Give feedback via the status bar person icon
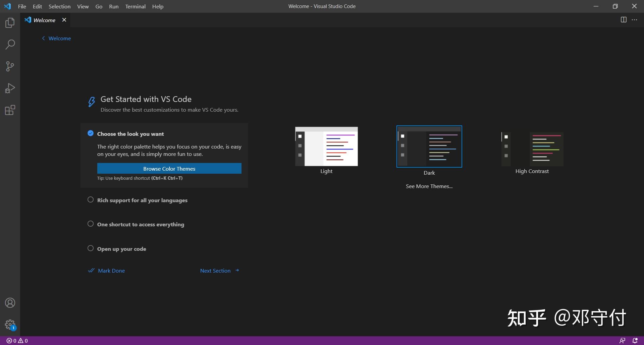 tap(622, 340)
